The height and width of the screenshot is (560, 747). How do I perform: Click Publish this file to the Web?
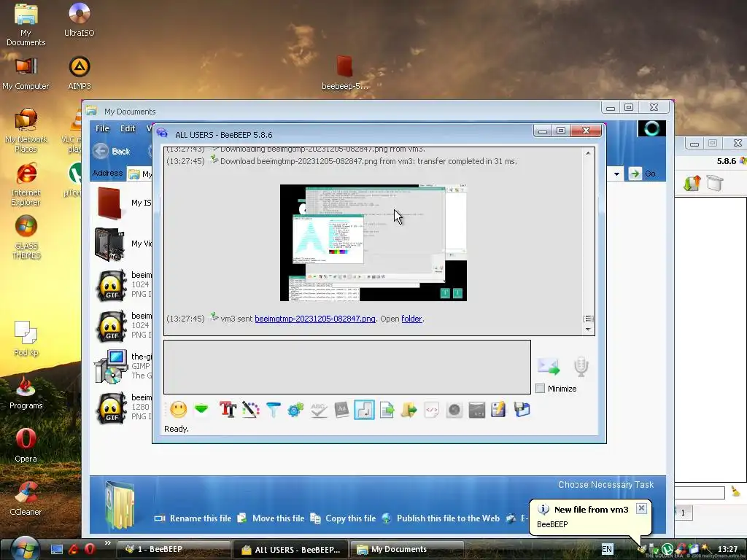tap(441, 518)
